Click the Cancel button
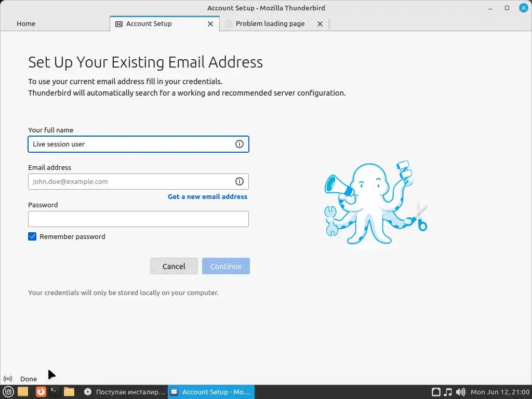The image size is (532, 399). coord(174,267)
